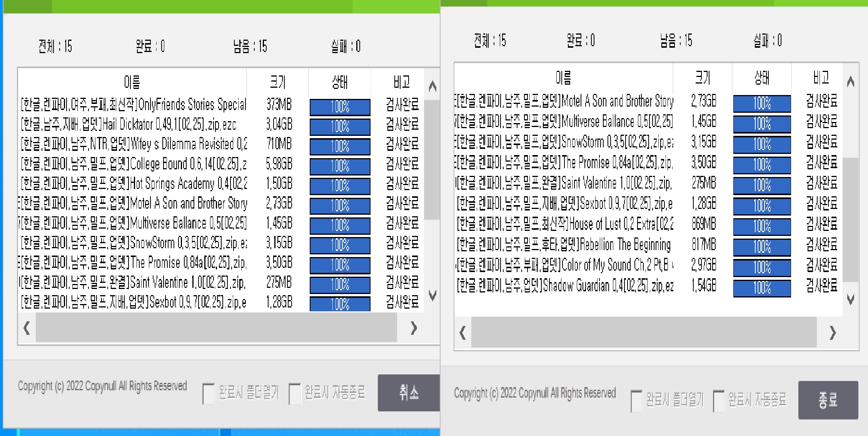
Task: Click 100% progress bar for Hail Dicktator row
Action: [340, 126]
